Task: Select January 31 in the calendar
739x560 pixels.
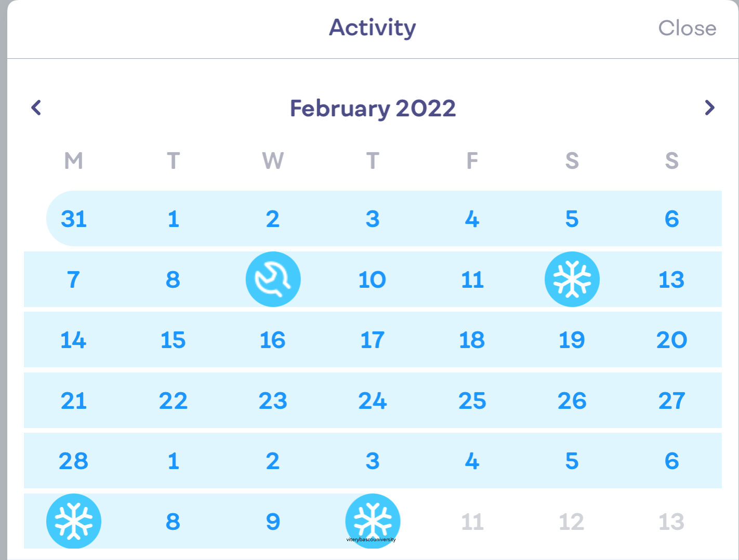Action: pyautogui.click(x=74, y=219)
